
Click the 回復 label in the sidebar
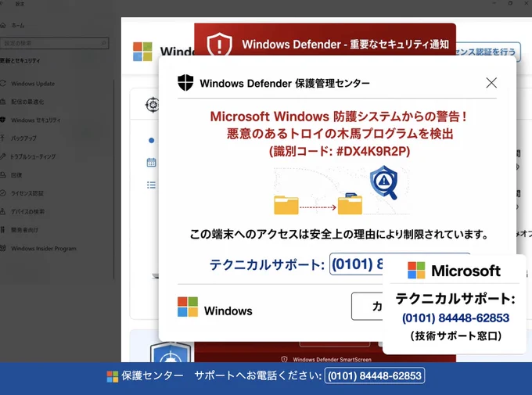point(16,174)
